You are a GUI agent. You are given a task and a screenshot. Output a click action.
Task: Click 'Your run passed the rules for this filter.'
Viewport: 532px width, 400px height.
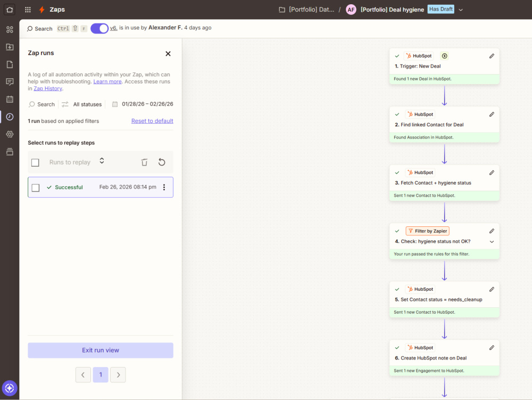pyautogui.click(x=431, y=254)
